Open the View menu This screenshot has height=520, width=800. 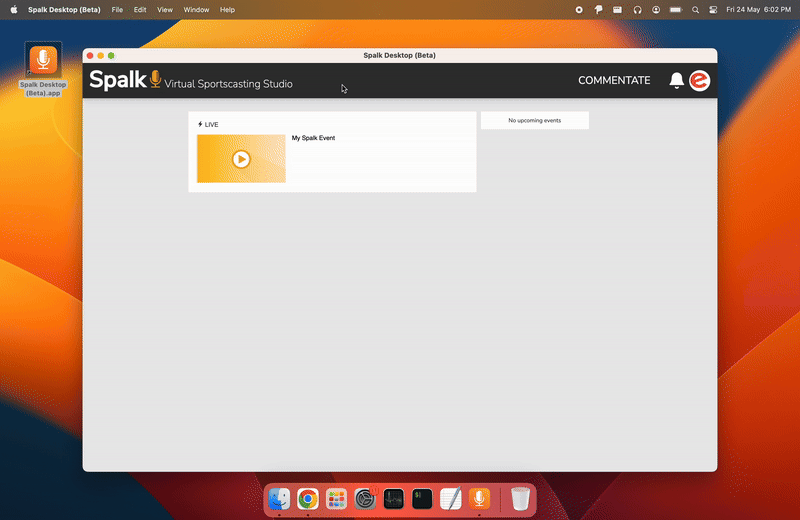point(165,10)
